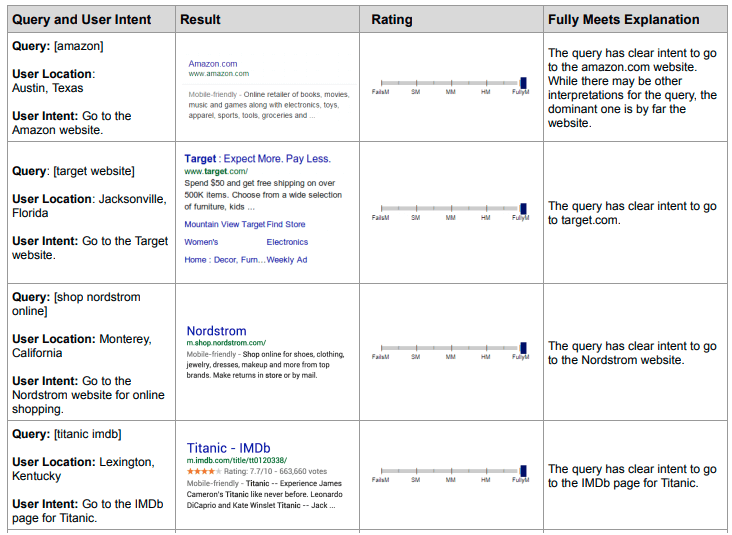Open the Electronics sitelink under Target
Image resolution: width=732 pixels, height=535 pixels.
coord(287,242)
